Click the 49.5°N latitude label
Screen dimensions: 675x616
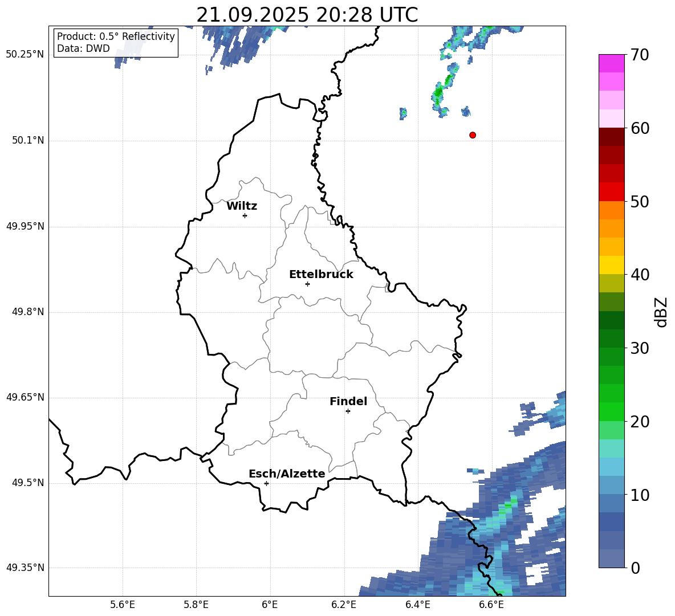tap(29, 483)
